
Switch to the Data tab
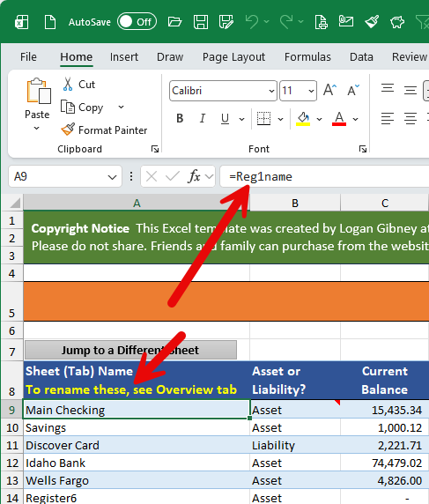[x=361, y=57]
